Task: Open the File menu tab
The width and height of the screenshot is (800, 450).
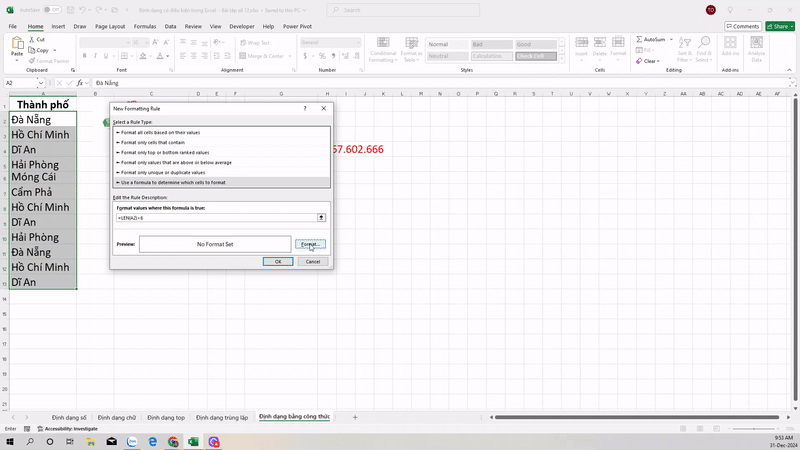Action: tap(13, 26)
